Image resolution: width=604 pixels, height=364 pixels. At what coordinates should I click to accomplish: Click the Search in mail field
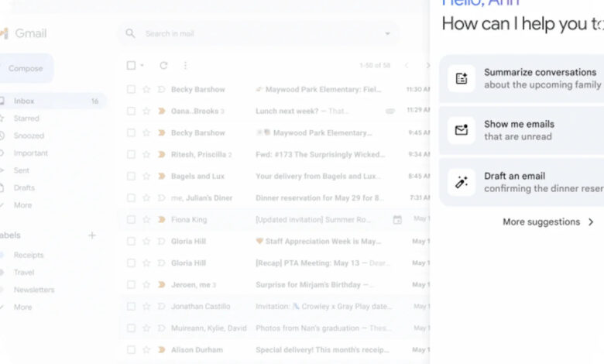pos(258,33)
